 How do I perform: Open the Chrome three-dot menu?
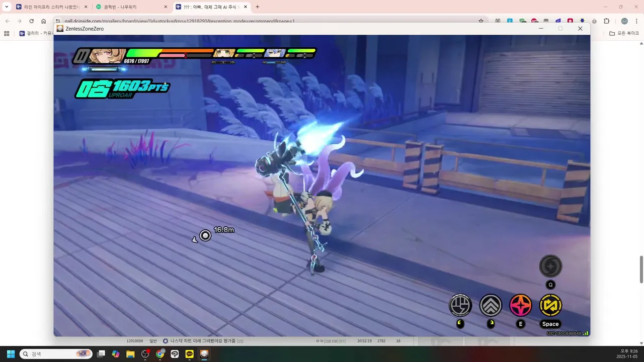636,21
